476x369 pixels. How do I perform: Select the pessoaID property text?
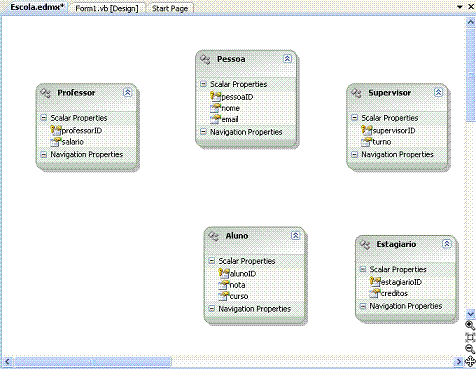(237, 97)
